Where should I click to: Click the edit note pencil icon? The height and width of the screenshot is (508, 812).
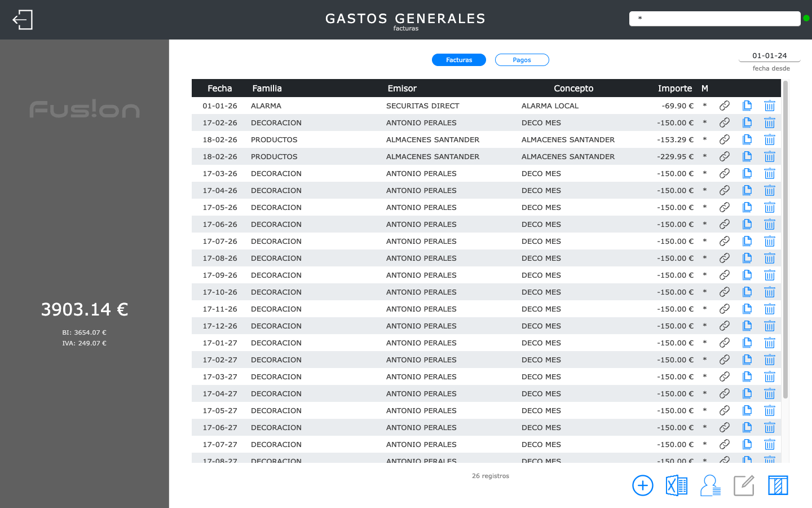point(744,485)
